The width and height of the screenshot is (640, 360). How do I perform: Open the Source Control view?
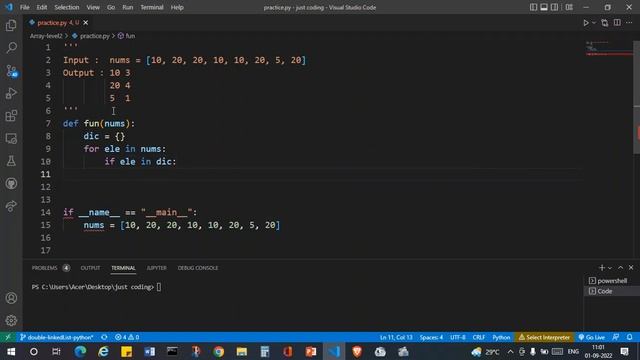pos(11,71)
